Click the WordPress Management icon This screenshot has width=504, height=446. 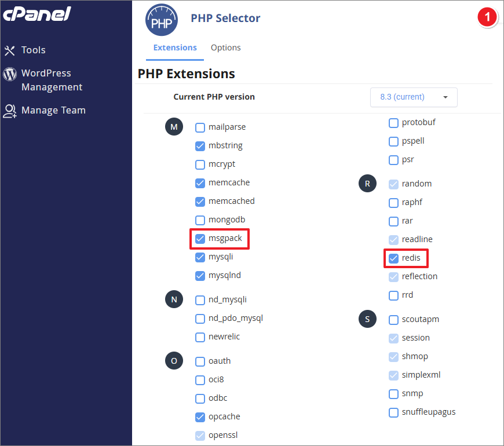click(10, 74)
